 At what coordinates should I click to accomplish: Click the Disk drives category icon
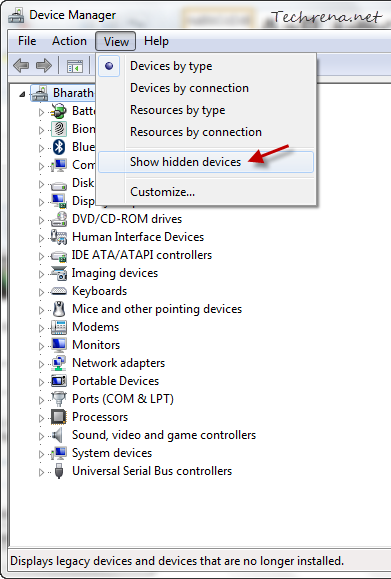point(59,185)
